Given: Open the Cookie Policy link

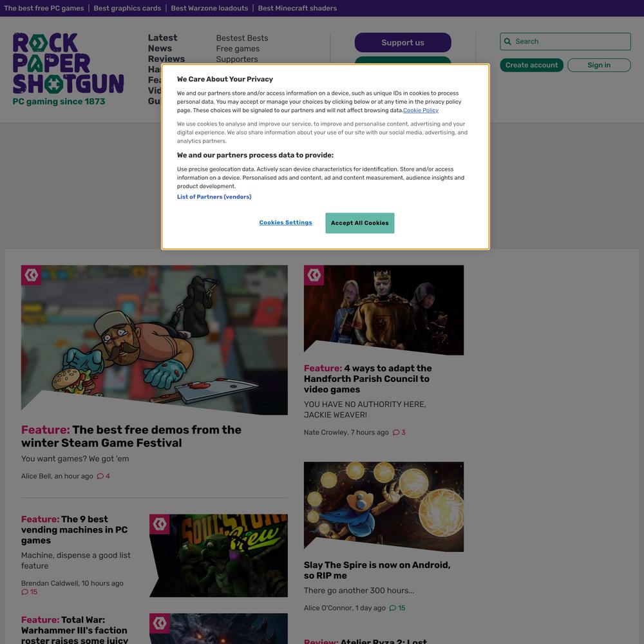Looking at the screenshot, I should (421, 111).
